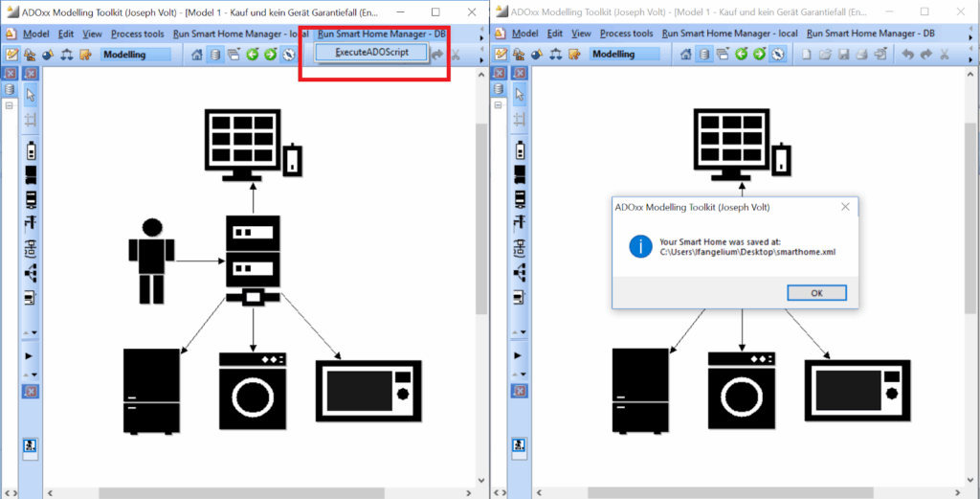Select the pointer tool in left window palette

pos(32,95)
